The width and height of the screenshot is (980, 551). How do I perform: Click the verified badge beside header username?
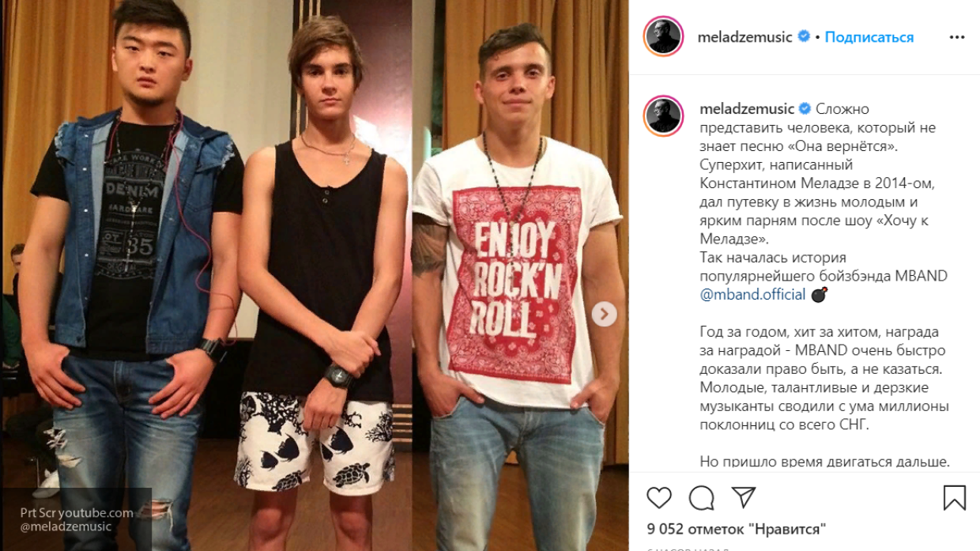pyautogui.click(x=805, y=36)
